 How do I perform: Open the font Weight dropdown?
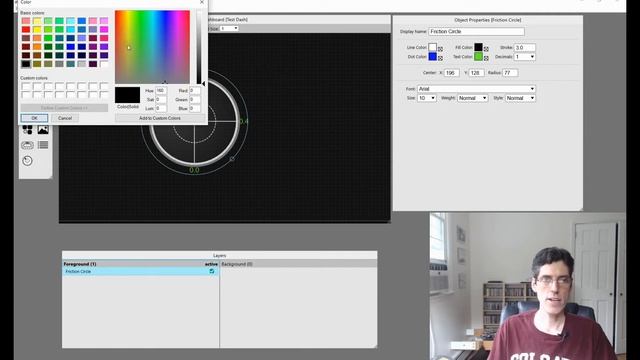tap(473, 98)
